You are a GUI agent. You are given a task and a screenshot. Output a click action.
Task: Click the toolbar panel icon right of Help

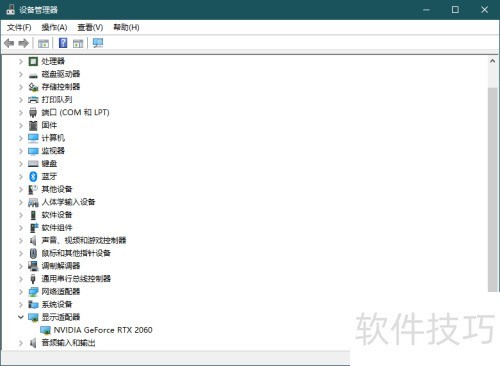coord(78,43)
